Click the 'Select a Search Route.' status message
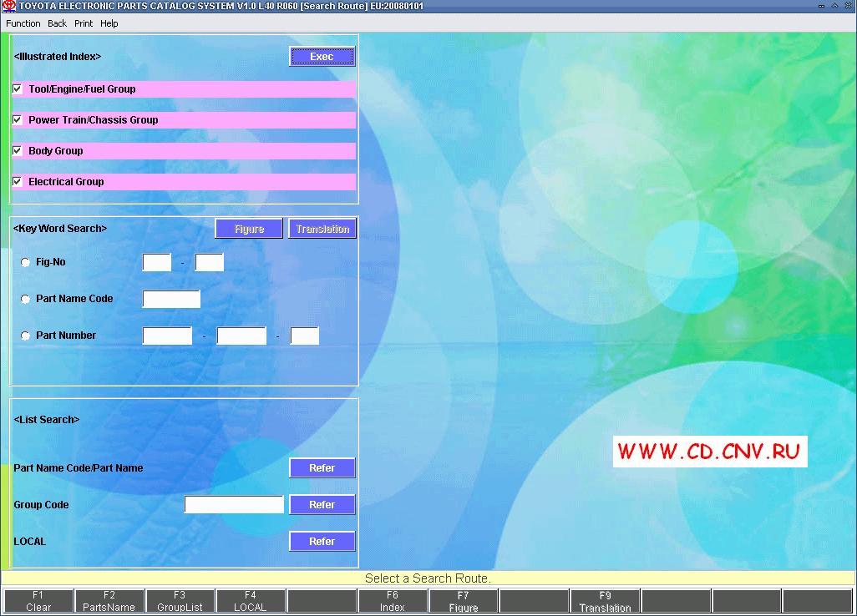Screen dimensions: 857x616 click(428, 578)
